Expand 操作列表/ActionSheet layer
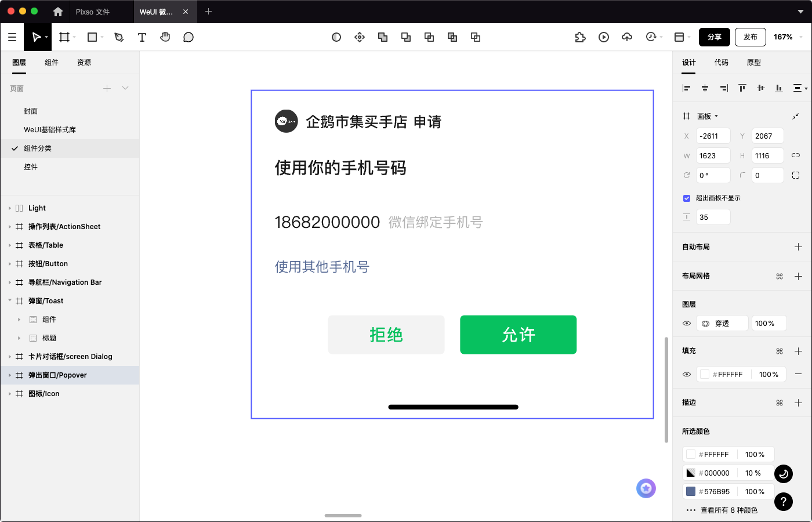Screen dimensions: 812x522 point(10,227)
